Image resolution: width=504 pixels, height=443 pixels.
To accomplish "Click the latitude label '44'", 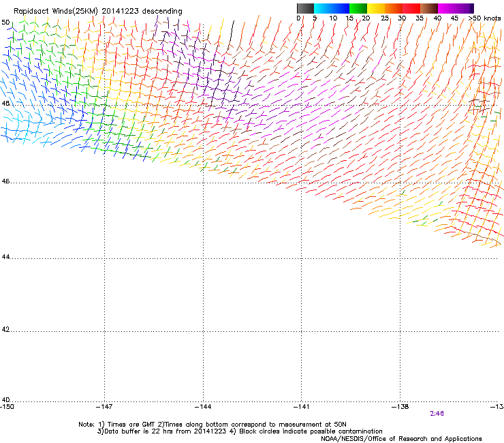I will [x=5, y=257].
